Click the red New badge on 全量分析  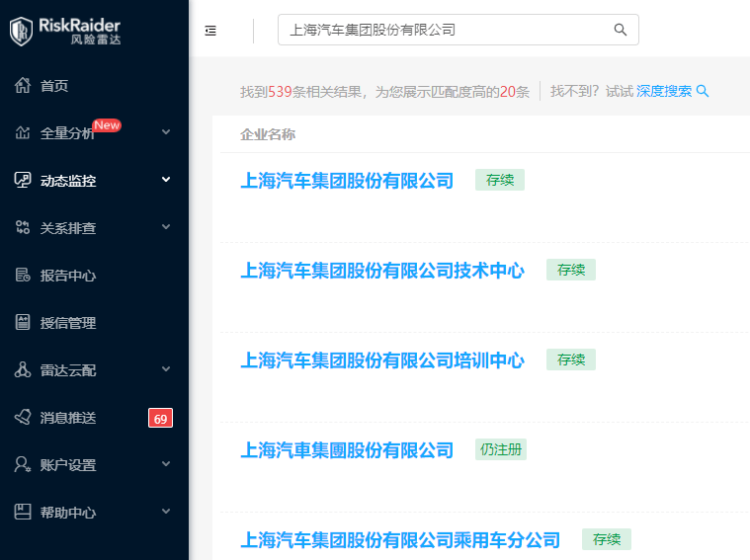pos(107,125)
